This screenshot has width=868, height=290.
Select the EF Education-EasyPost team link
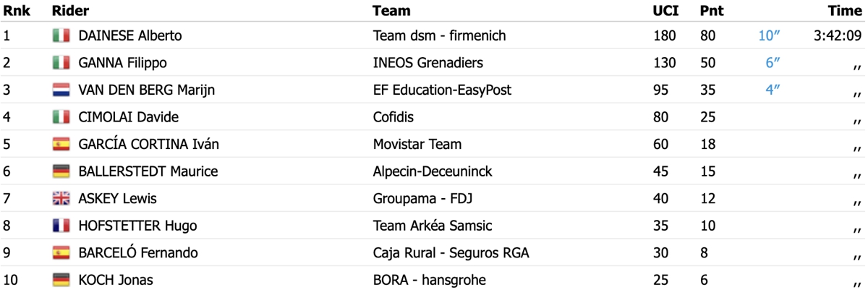coord(442,90)
